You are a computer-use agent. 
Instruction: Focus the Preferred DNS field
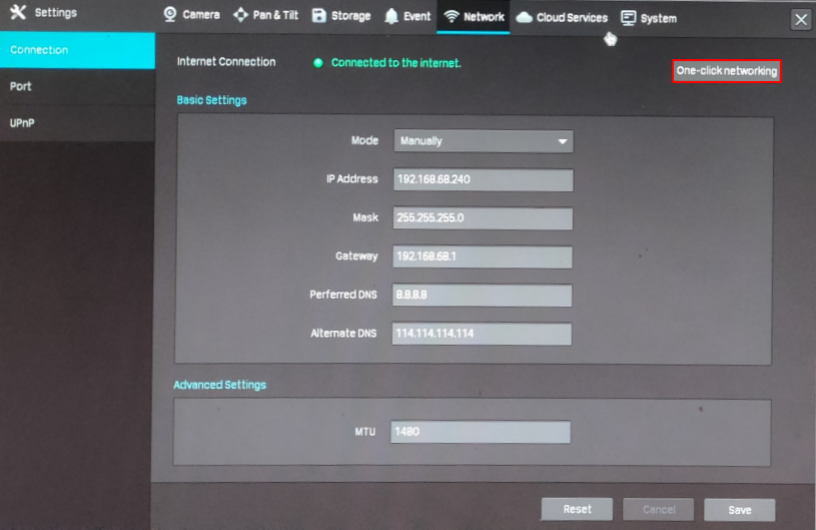point(482,295)
